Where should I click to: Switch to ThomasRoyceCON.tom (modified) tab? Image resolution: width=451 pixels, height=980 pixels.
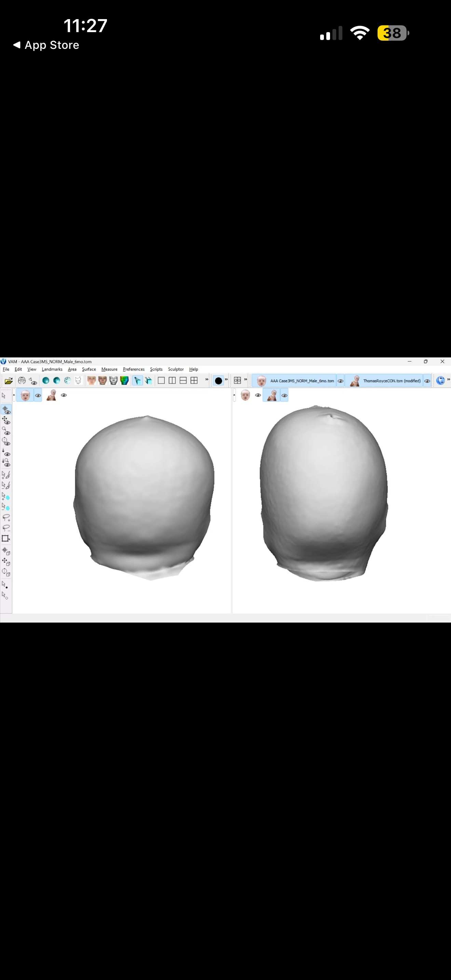[384, 381]
